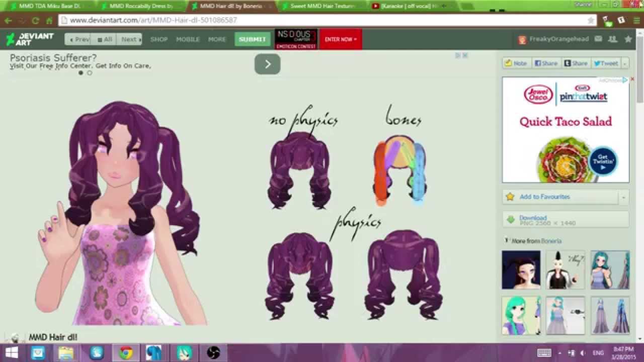Switch to the Karaoke off vocal tab

[413, 7]
